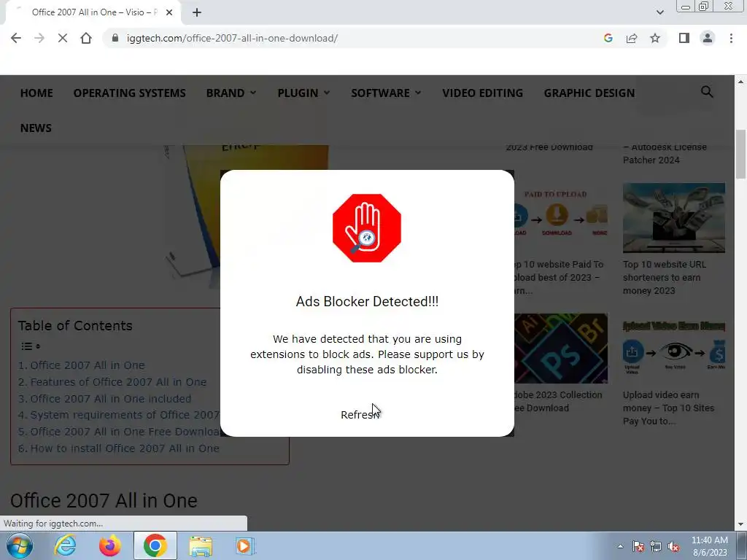
Task: Click the site search magnifier
Action: coord(707,91)
